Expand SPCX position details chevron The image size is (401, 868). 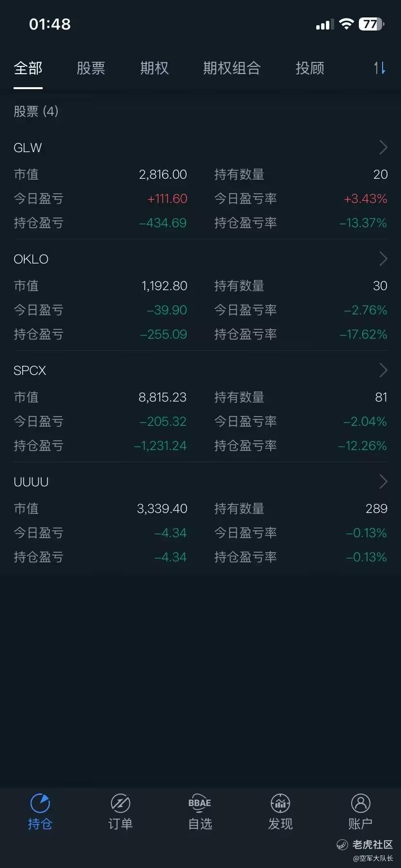click(383, 370)
